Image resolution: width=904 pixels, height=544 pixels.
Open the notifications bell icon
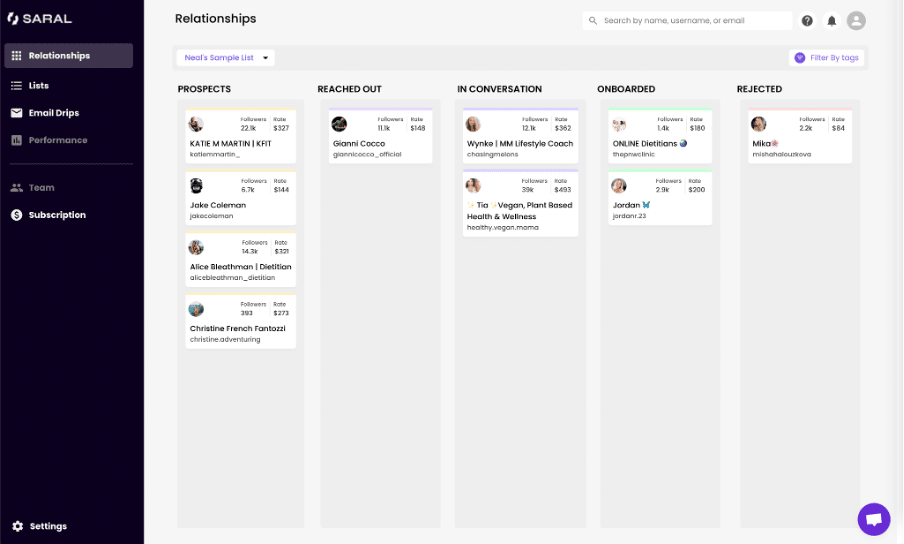coord(831,21)
